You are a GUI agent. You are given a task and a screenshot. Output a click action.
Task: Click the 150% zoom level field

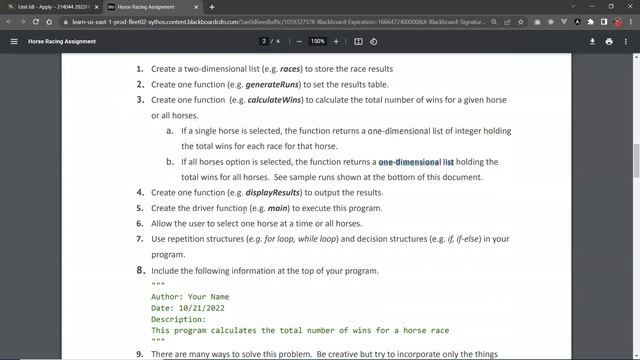point(318,41)
